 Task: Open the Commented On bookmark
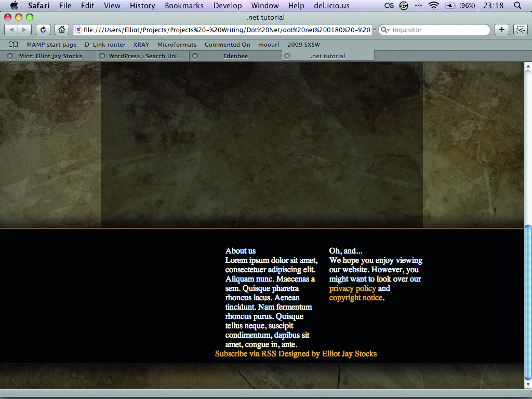click(228, 45)
